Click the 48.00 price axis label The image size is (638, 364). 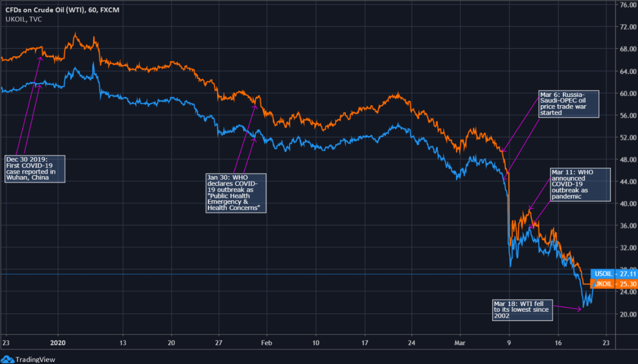pyautogui.click(x=628, y=160)
